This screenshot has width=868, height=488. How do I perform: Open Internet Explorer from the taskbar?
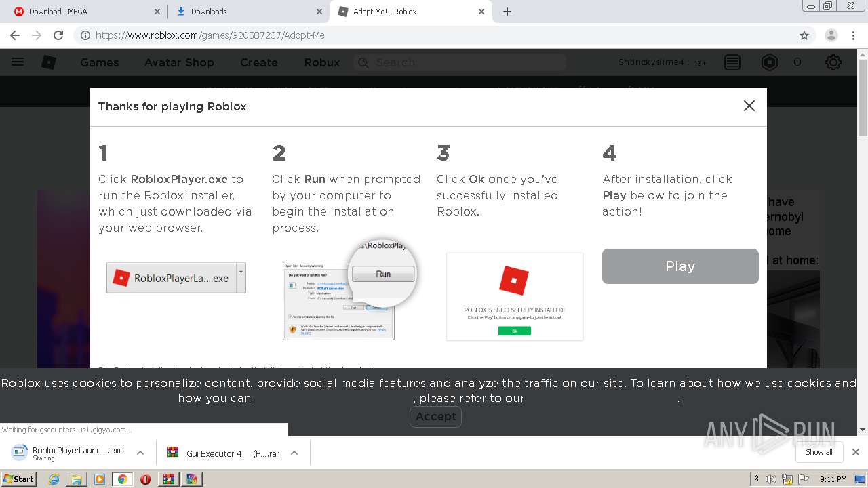(54, 479)
